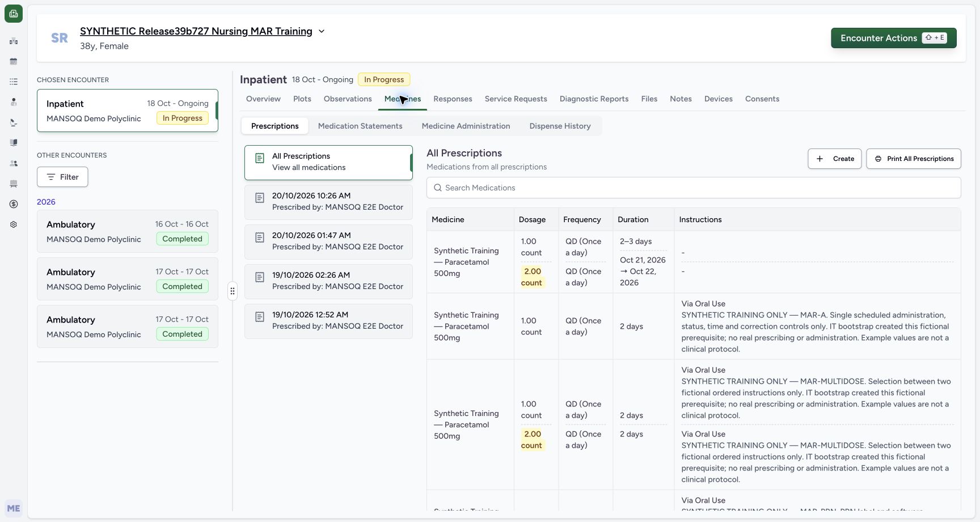Open the Ambulatory 16 Oct - 16 Oct encounter
980x522 pixels.
click(128, 231)
